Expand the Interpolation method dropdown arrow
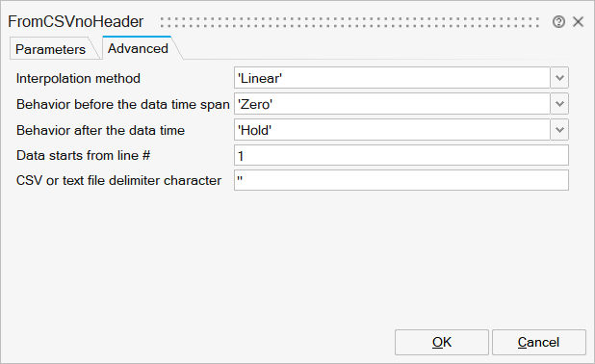The image size is (595, 364). click(559, 78)
